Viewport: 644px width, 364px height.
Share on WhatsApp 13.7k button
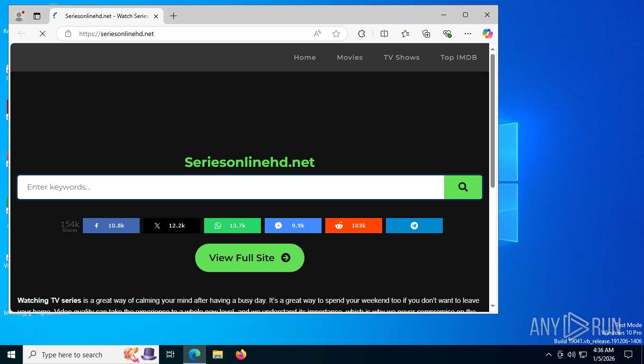(233, 226)
